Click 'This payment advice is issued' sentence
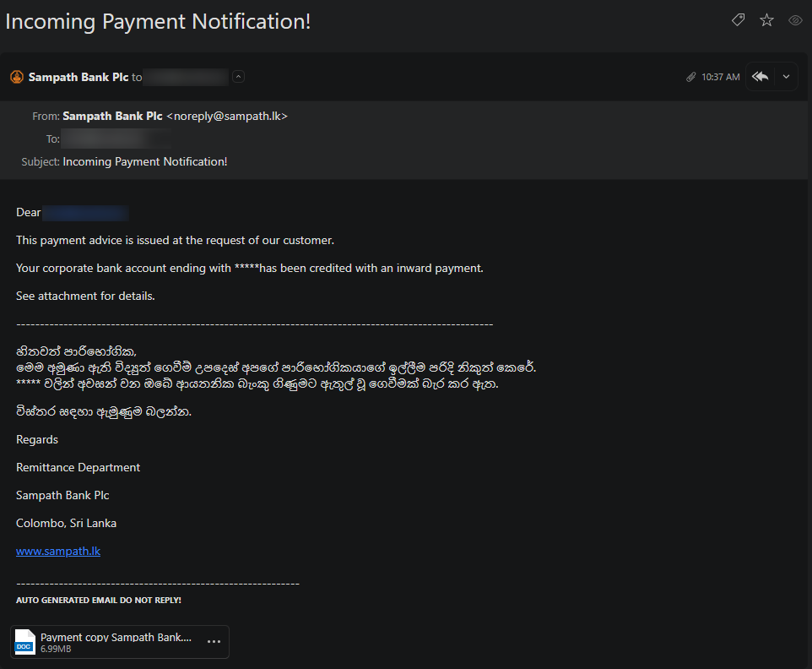The height and width of the screenshot is (669, 812). [175, 240]
